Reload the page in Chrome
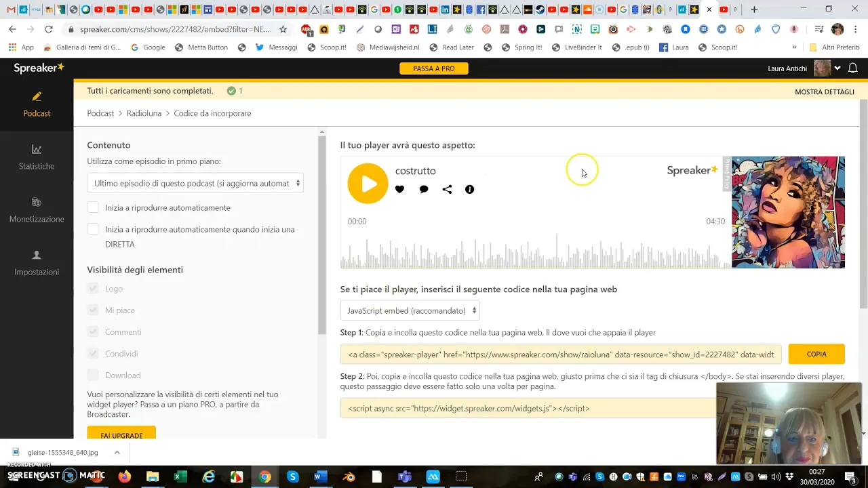 [48, 29]
